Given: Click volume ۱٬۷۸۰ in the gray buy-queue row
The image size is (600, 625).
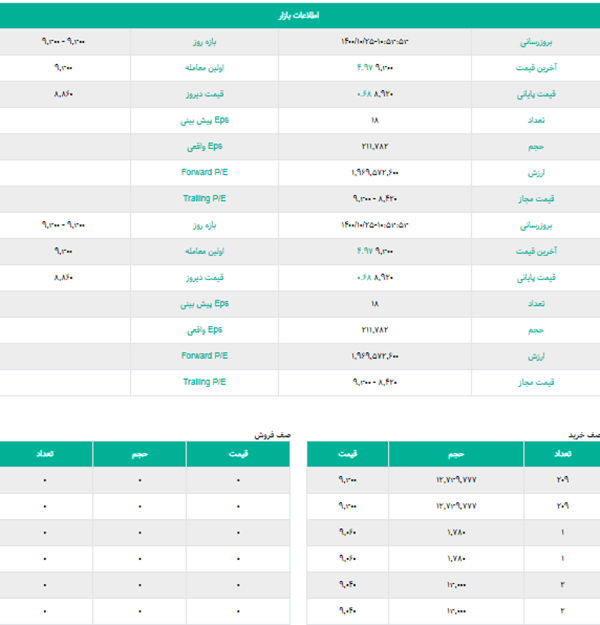Looking at the screenshot, I should point(456,533).
